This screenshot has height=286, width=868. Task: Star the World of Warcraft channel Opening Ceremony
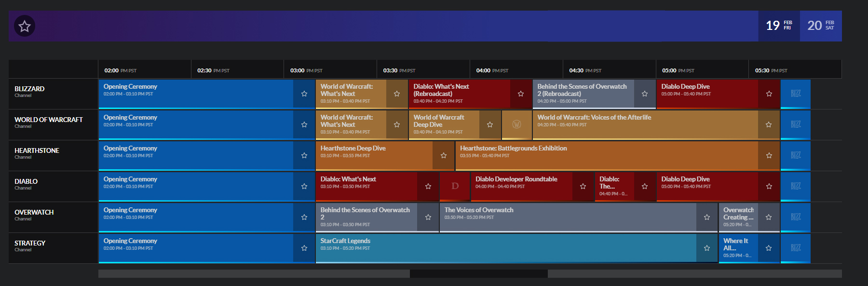coord(304,124)
